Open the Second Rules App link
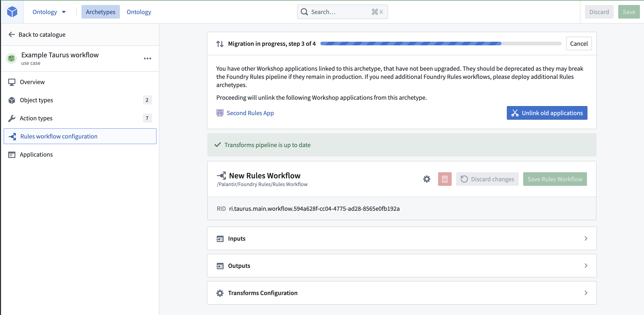Screen dimensions: 644x315 (x=250, y=113)
